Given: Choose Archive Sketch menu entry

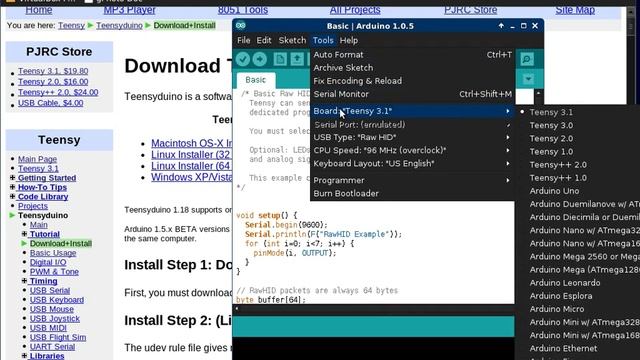Looking at the screenshot, I should coord(412,68).
